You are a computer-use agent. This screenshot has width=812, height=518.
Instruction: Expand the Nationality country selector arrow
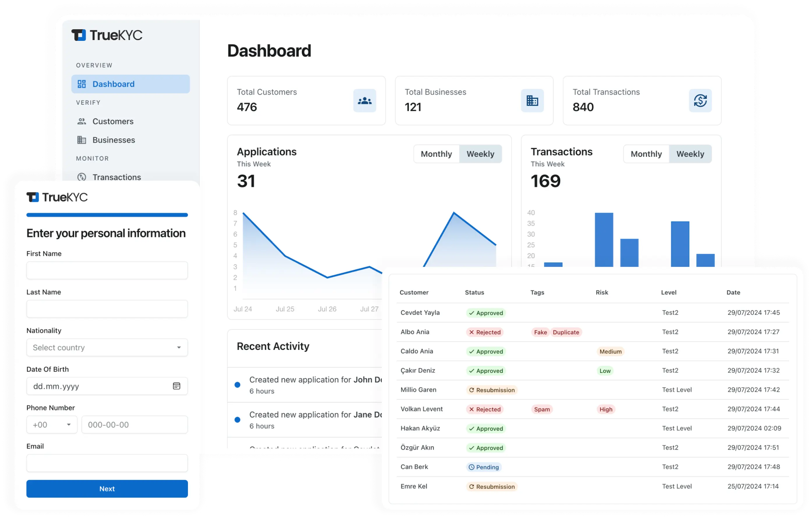[180, 347]
